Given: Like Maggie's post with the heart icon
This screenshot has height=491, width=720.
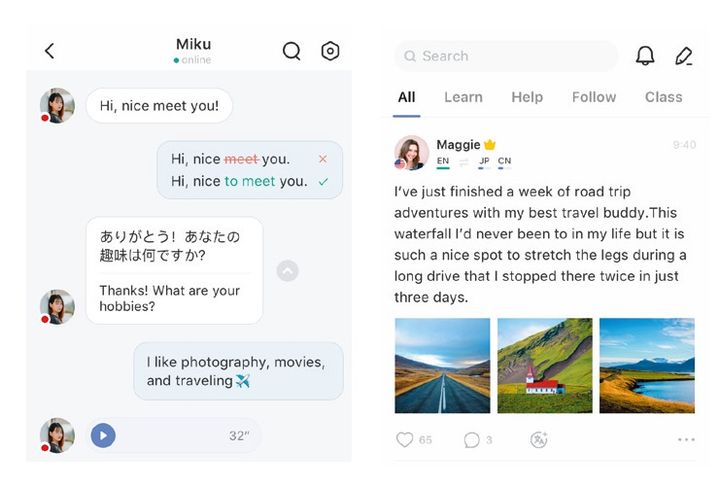Looking at the screenshot, I should [x=405, y=440].
